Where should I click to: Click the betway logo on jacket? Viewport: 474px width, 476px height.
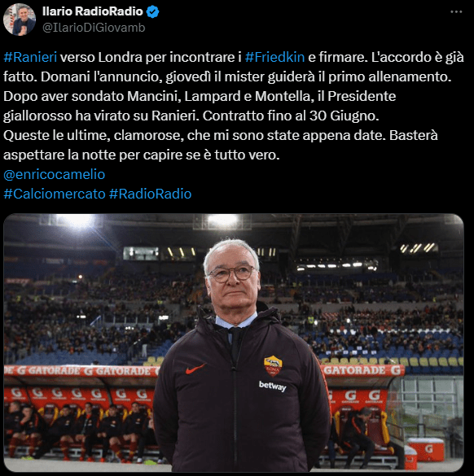click(273, 386)
